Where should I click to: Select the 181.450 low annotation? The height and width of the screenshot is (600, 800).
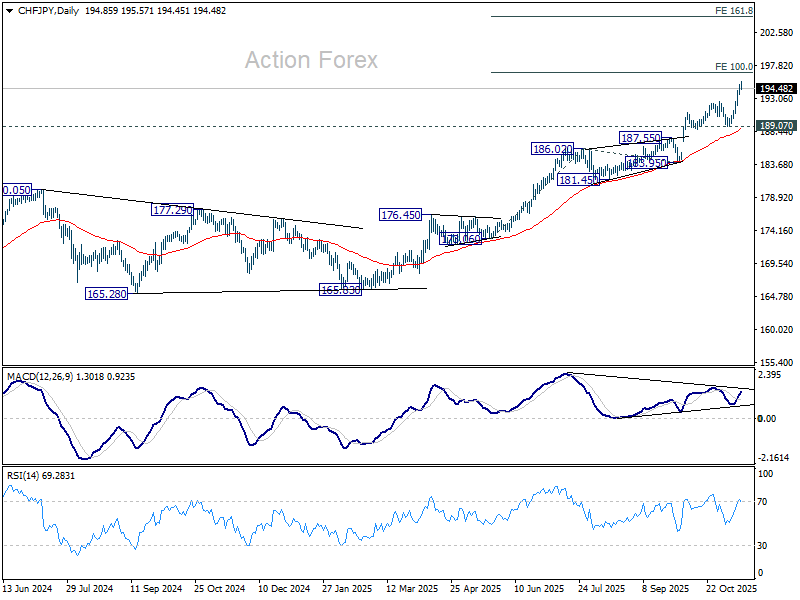click(x=578, y=180)
